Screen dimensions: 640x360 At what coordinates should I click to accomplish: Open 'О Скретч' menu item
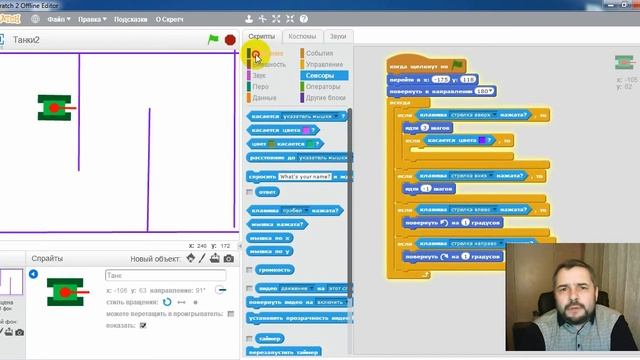(x=169, y=19)
